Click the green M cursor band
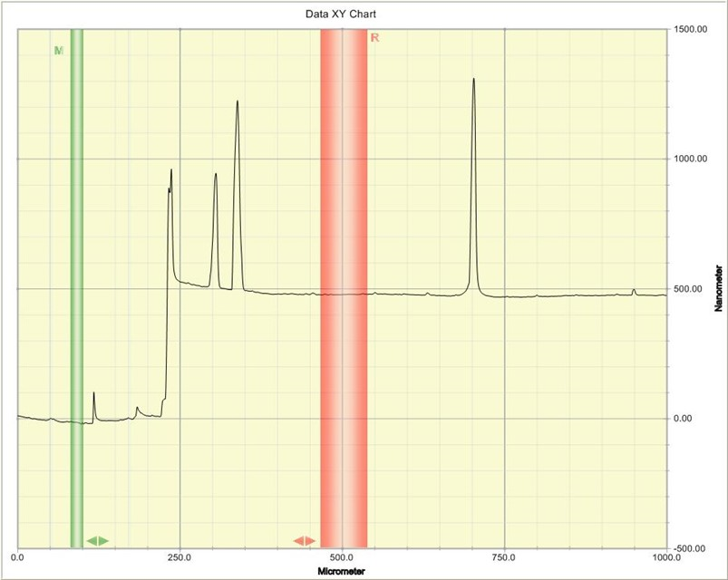The image size is (728, 580). pos(77,287)
